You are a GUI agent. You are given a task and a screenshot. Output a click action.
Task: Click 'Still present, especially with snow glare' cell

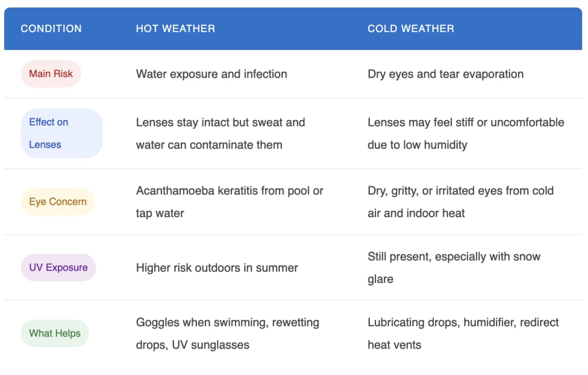[x=454, y=268]
